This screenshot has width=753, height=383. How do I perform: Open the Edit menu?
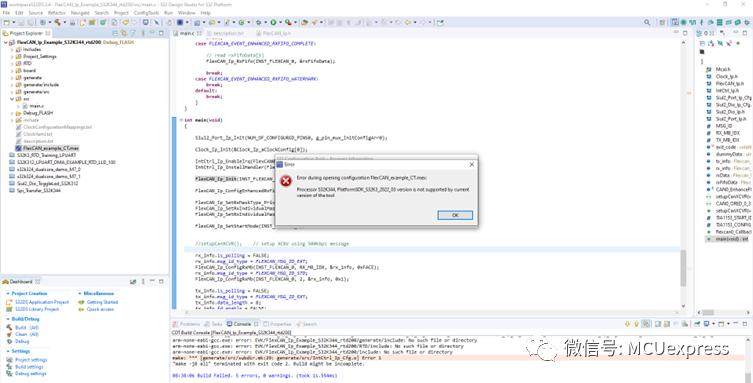[x=19, y=12]
